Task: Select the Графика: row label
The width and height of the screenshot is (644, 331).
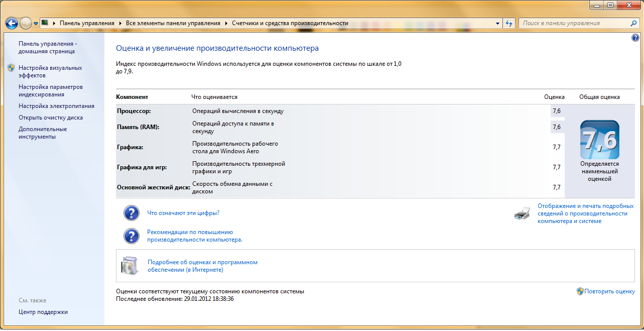Action: tap(130, 147)
